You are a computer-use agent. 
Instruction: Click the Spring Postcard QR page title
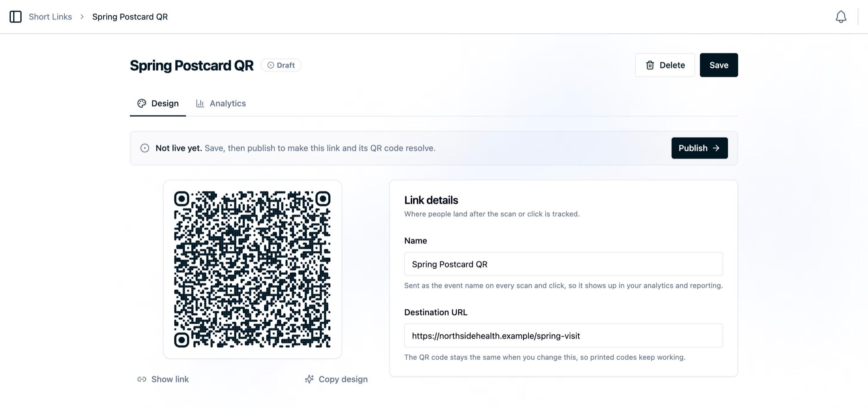191,65
